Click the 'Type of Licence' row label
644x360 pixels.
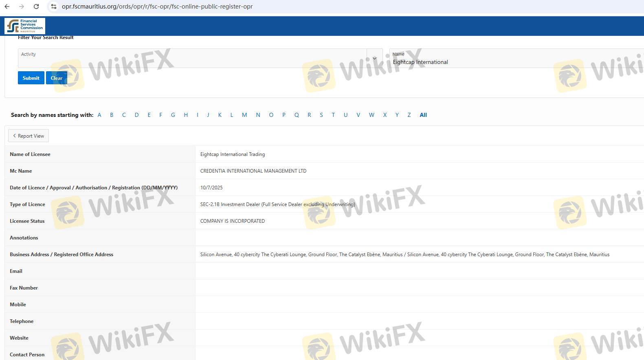tap(27, 204)
